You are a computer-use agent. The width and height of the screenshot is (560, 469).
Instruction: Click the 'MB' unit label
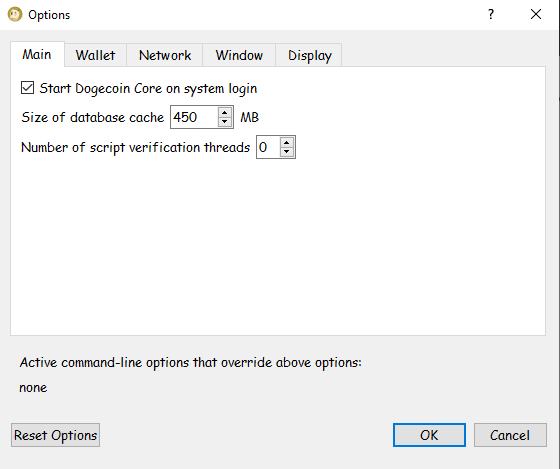(249, 117)
